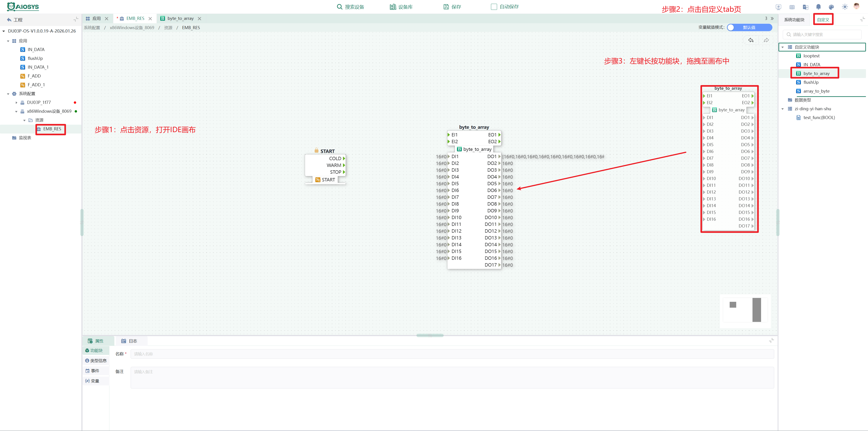
Task: Open the color theme palette icon
Action: coord(831,7)
